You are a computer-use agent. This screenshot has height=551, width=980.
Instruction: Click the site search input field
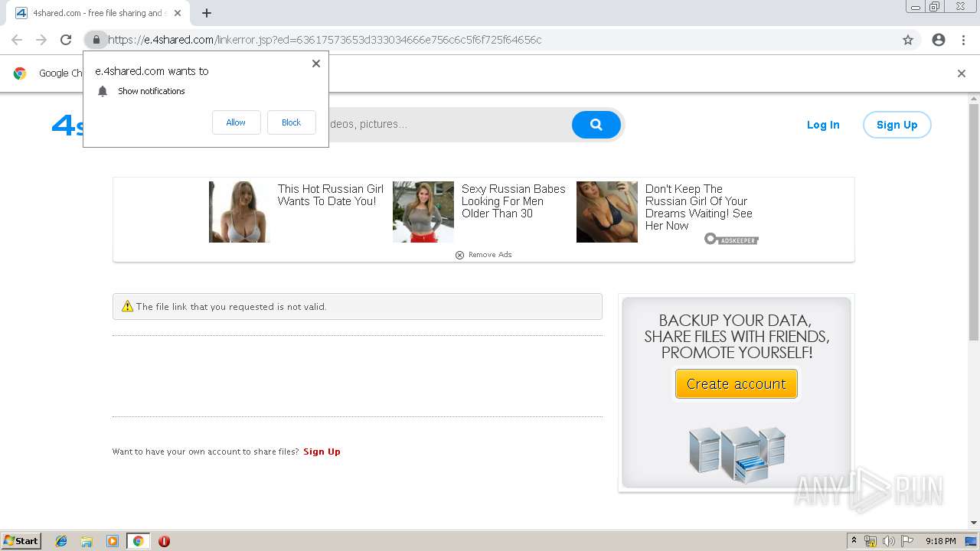450,125
